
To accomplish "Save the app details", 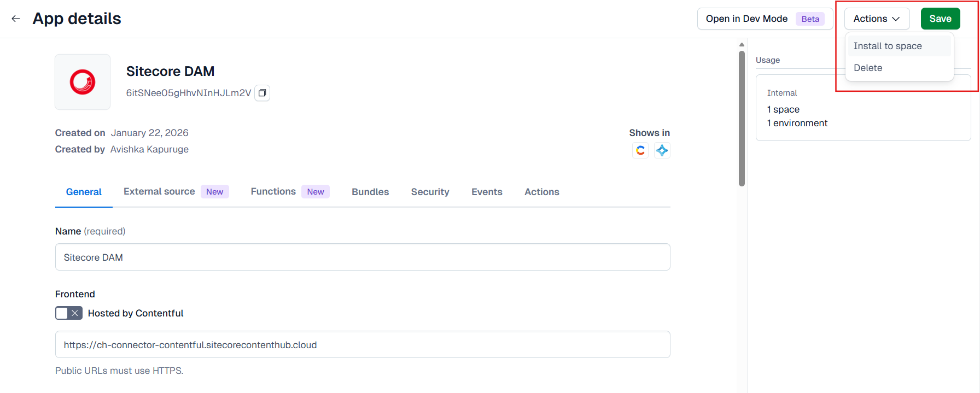I will pos(940,19).
